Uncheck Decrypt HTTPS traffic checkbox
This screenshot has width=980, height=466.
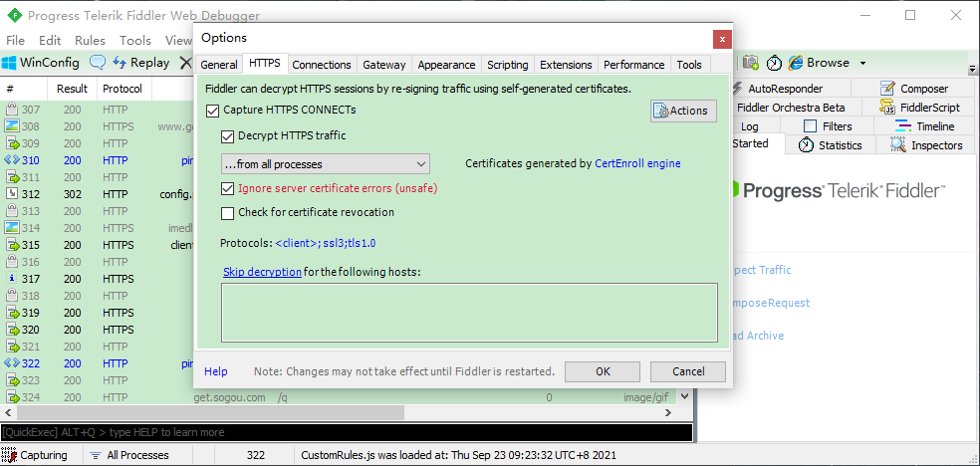click(x=227, y=135)
